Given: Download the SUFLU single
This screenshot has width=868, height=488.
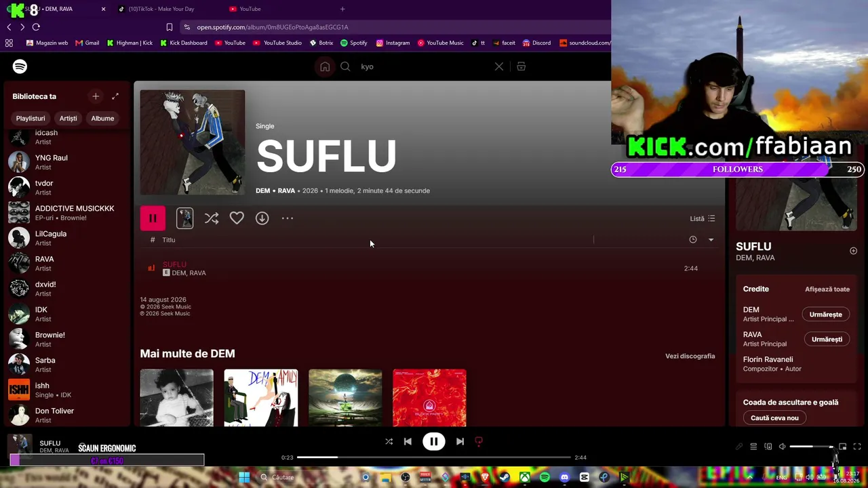Looking at the screenshot, I should [262, 218].
